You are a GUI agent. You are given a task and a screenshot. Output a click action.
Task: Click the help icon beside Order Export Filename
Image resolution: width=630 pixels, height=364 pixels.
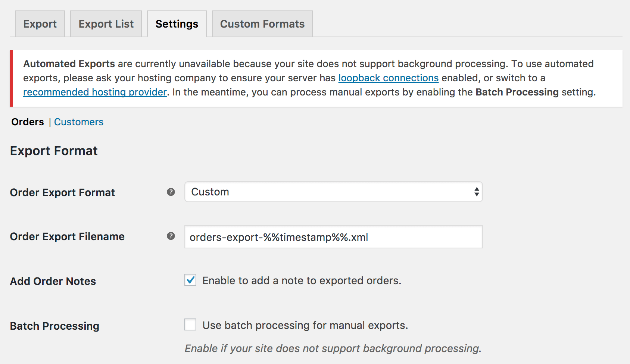171,236
